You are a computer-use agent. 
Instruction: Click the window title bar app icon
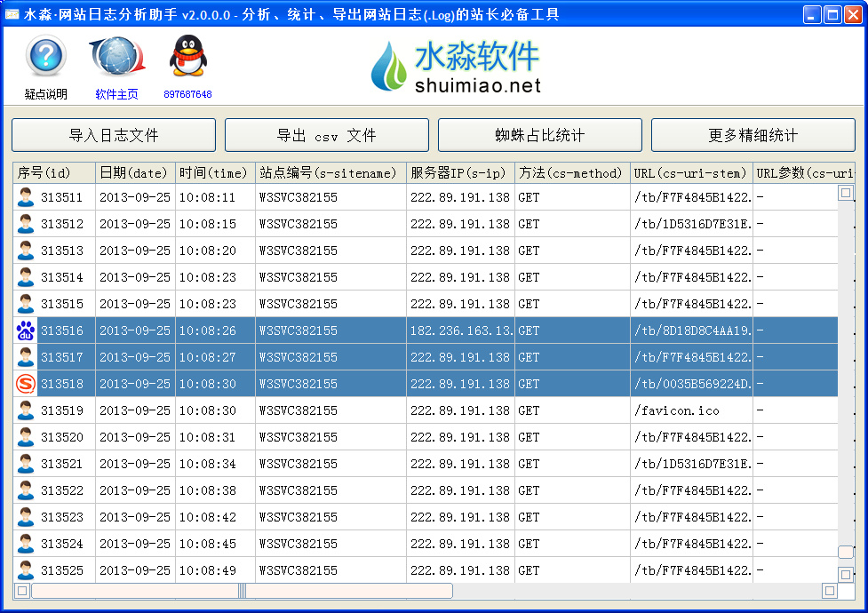tap(12, 14)
